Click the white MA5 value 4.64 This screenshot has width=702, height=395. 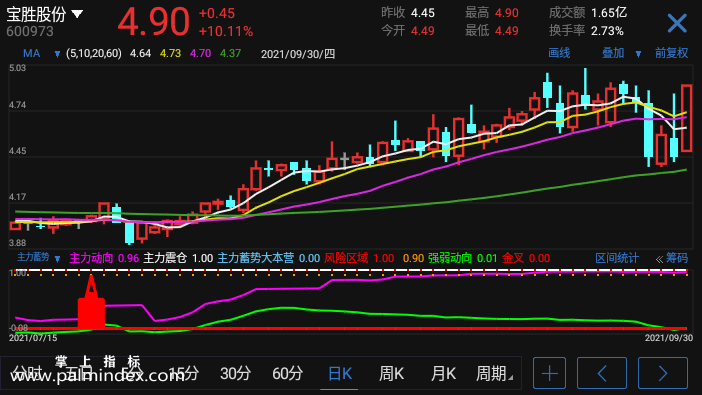(140, 54)
